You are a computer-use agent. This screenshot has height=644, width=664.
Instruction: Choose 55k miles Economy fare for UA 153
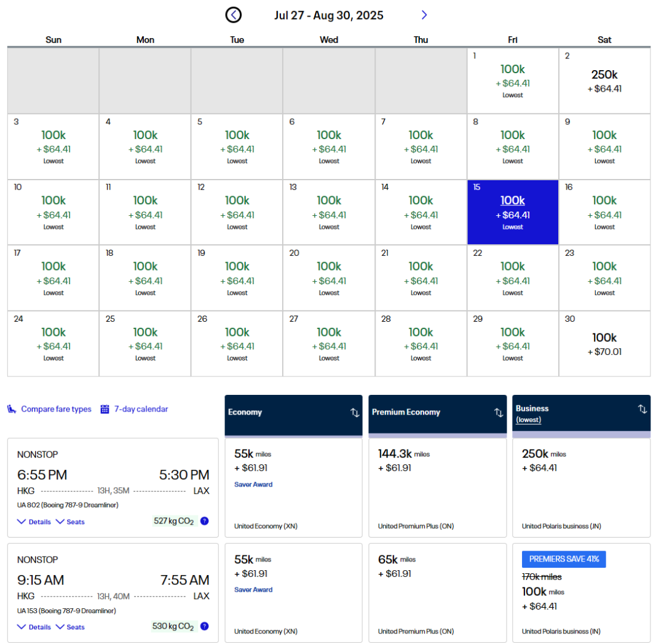click(293, 593)
